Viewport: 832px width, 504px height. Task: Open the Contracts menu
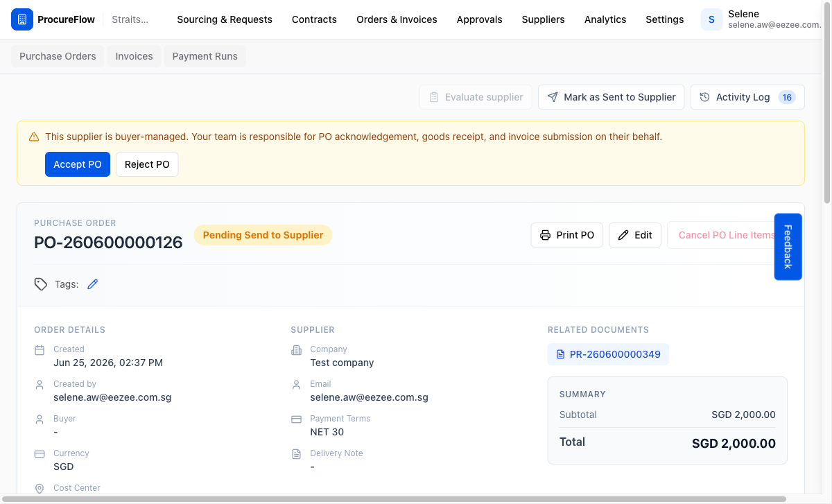click(314, 19)
